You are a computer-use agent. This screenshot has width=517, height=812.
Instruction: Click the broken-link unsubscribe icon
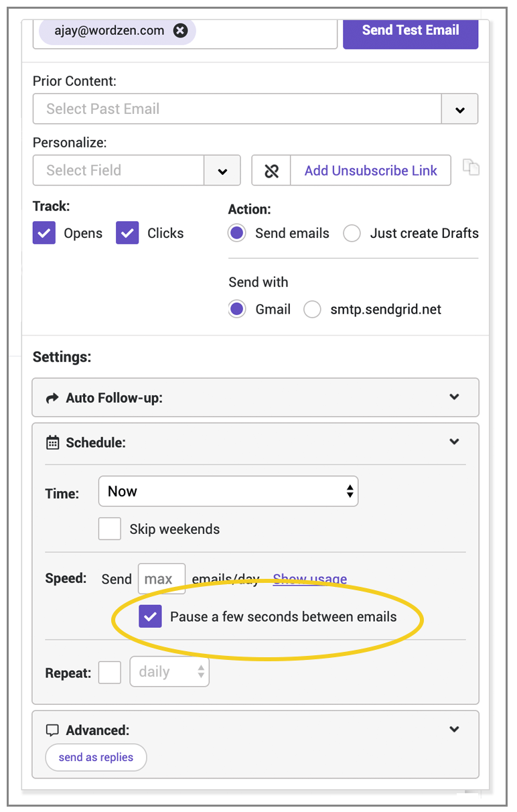click(271, 171)
